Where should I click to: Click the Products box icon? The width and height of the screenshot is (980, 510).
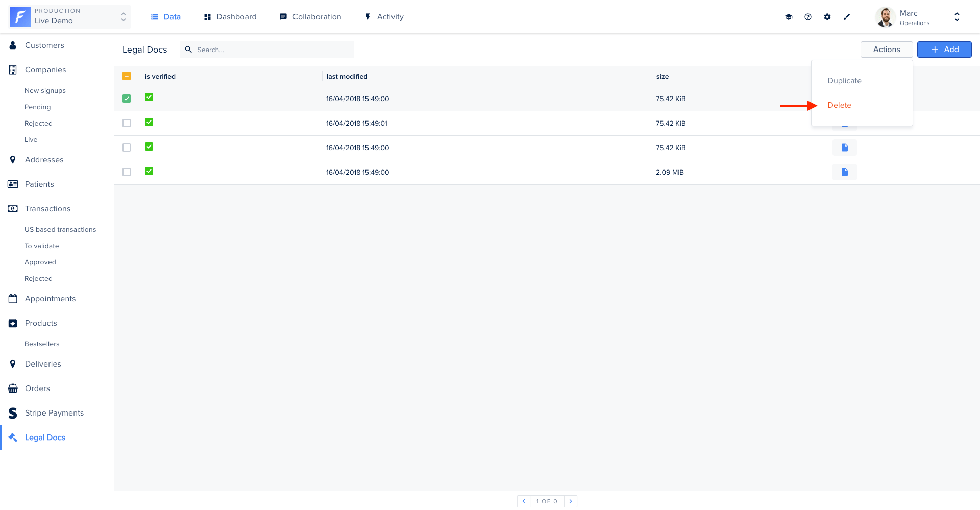[13, 323]
